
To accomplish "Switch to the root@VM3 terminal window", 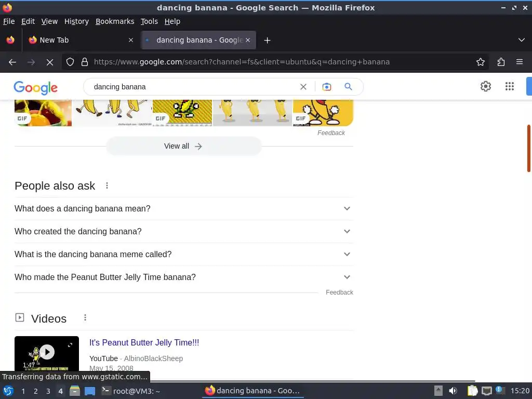I will click(x=131, y=391).
